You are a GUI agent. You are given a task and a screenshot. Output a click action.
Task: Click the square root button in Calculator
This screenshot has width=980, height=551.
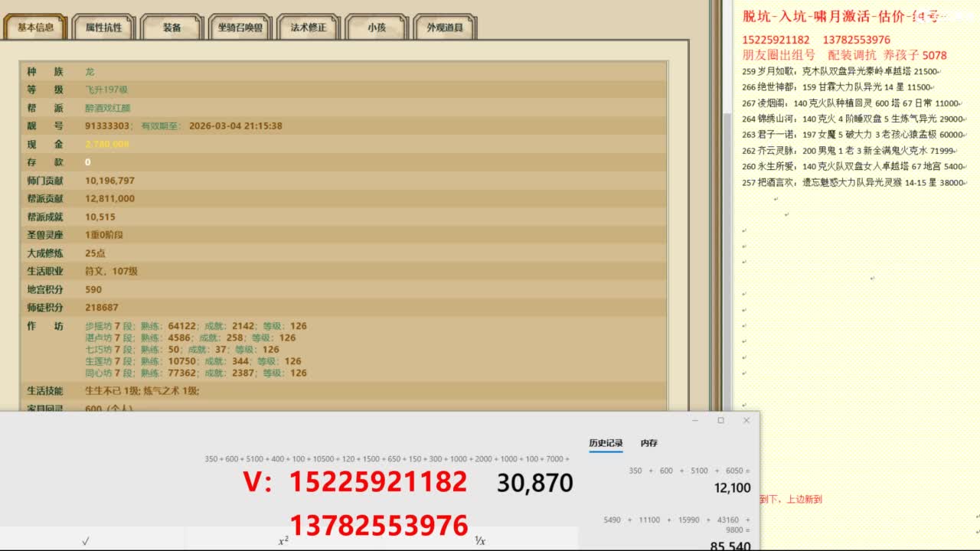click(x=85, y=540)
